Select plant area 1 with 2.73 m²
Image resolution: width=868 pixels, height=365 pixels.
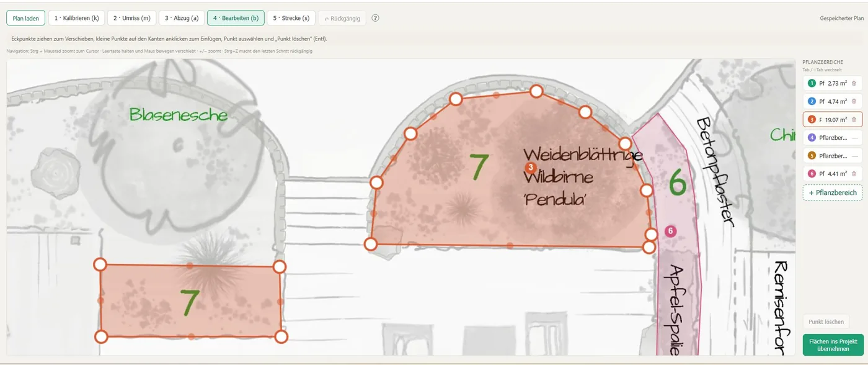[x=833, y=83]
